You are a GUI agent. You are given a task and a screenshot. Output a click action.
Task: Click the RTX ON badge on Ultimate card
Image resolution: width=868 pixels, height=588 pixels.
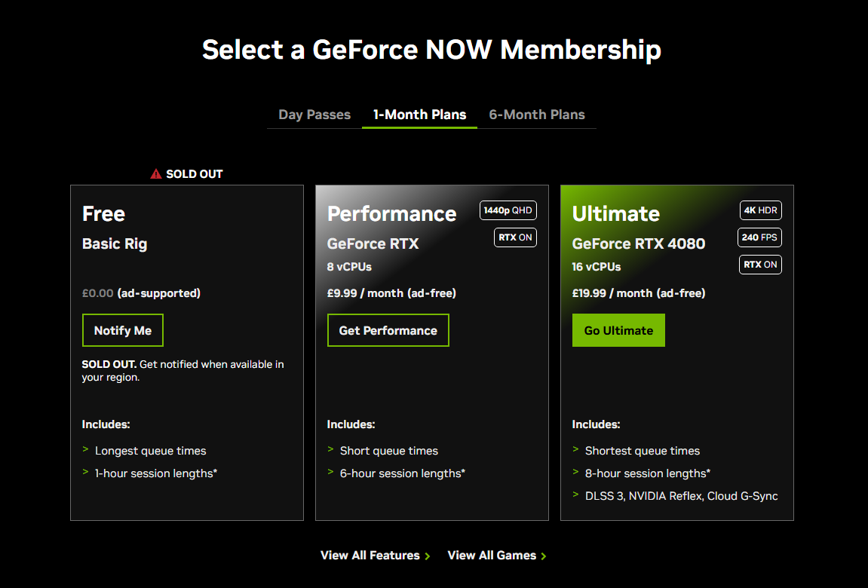tap(760, 265)
